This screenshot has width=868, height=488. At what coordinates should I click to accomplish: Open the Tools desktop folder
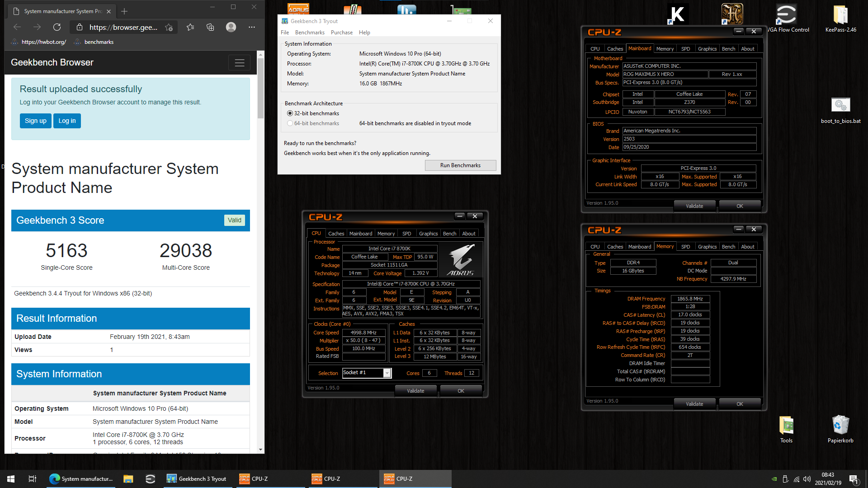[x=786, y=429]
